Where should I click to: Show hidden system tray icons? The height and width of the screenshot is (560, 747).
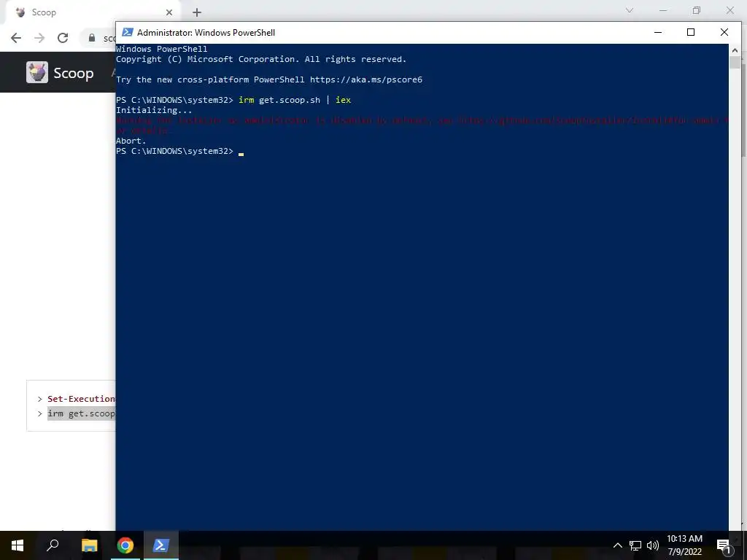click(x=617, y=545)
